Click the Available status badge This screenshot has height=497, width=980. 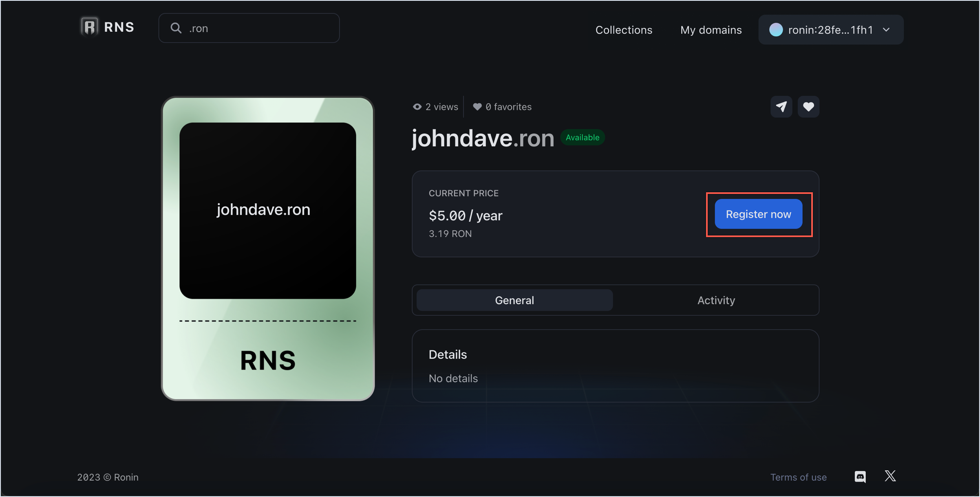pyautogui.click(x=582, y=137)
